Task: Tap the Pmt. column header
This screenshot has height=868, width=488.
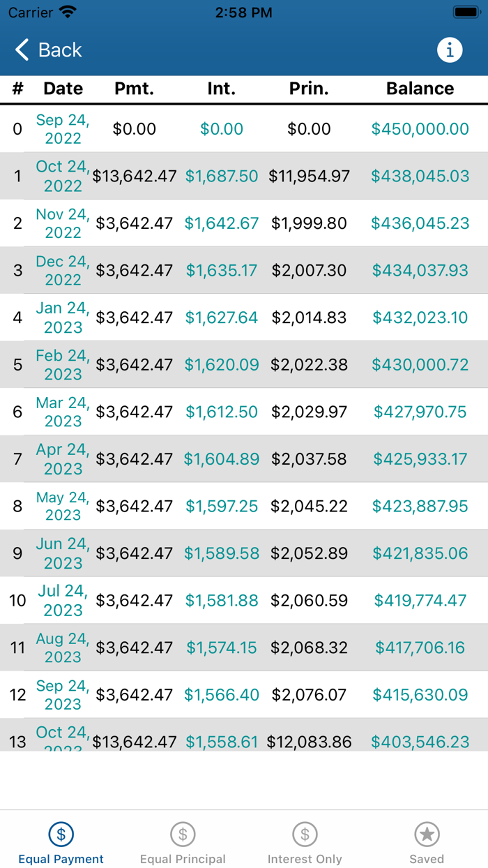Action: click(134, 89)
